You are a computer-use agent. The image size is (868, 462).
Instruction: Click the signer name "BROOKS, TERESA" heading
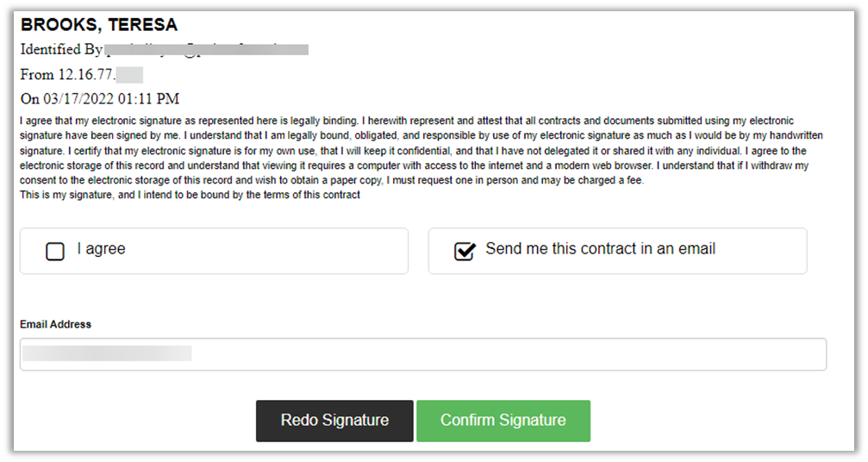click(x=99, y=25)
